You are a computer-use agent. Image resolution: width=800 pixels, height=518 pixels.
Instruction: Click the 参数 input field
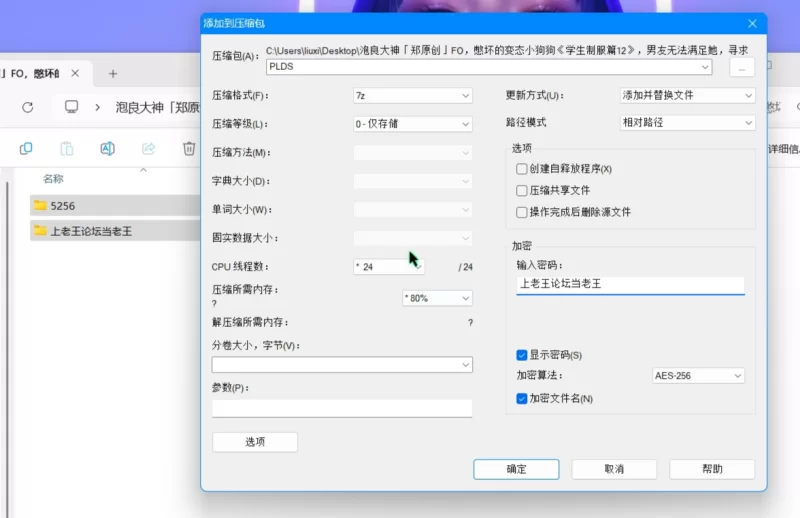(x=342, y=408)
